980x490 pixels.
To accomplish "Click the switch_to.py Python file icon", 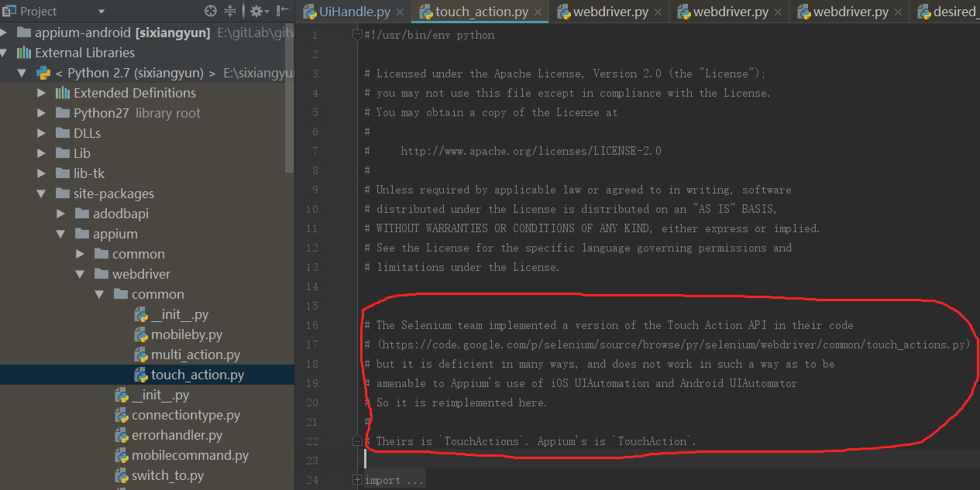I will 122,475.
